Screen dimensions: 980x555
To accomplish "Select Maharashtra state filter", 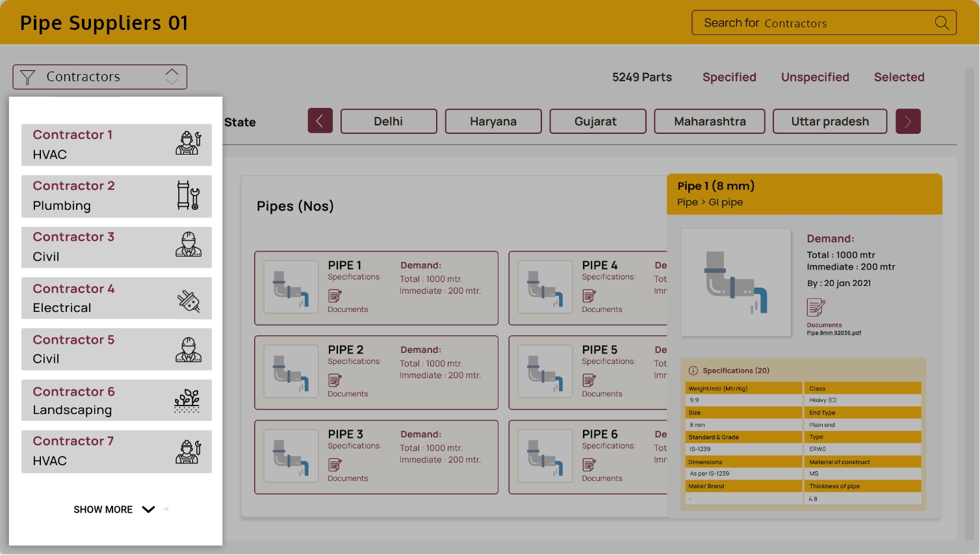I will 710,122.
